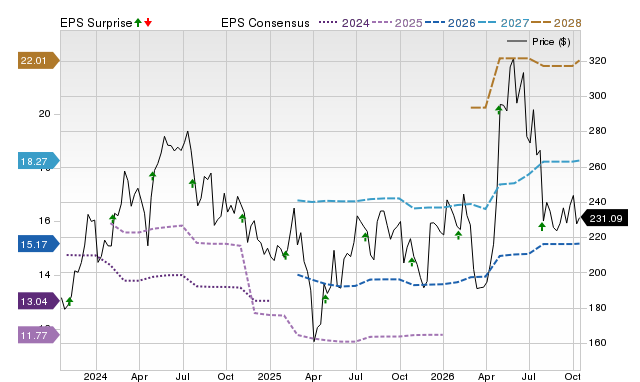Click the 22.01 value tag for 2028 EPS
The width and height of the screenshot is (640, 382).
(x=38, y=61)
